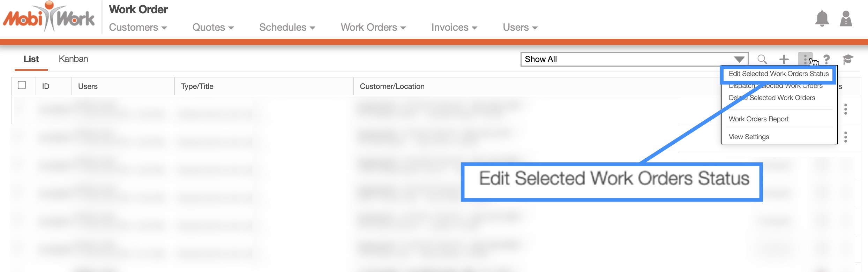Click View Settings in the menu
868x272 pixels.
pyautogui.click(x=749, y=137)
